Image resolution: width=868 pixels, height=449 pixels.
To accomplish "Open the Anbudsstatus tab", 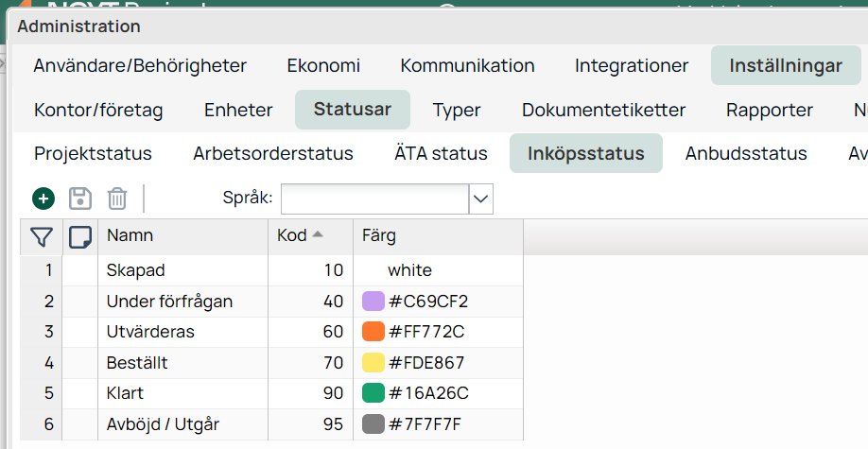I will 746,153.
